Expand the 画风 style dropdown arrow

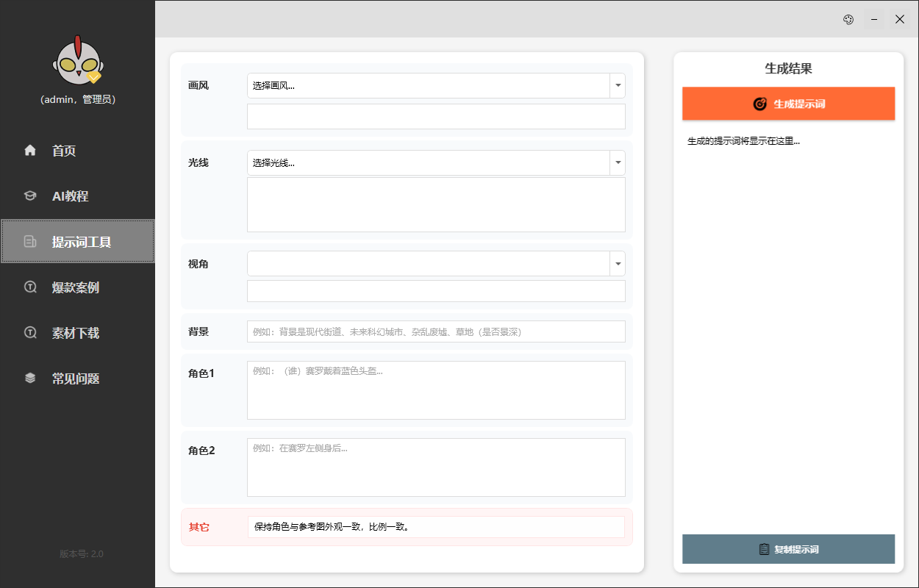(x=618, y=86)
